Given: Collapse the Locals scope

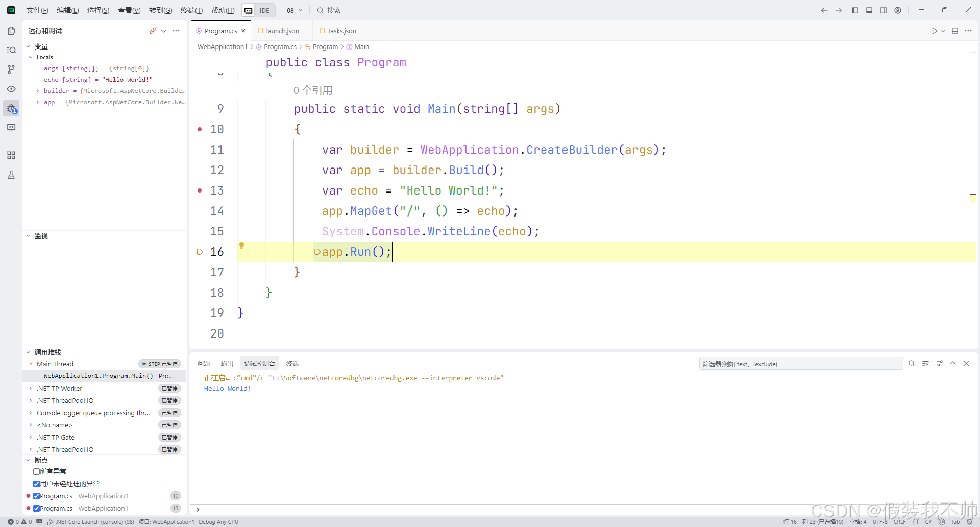Looking at the screenshot, I should [31, 57].
